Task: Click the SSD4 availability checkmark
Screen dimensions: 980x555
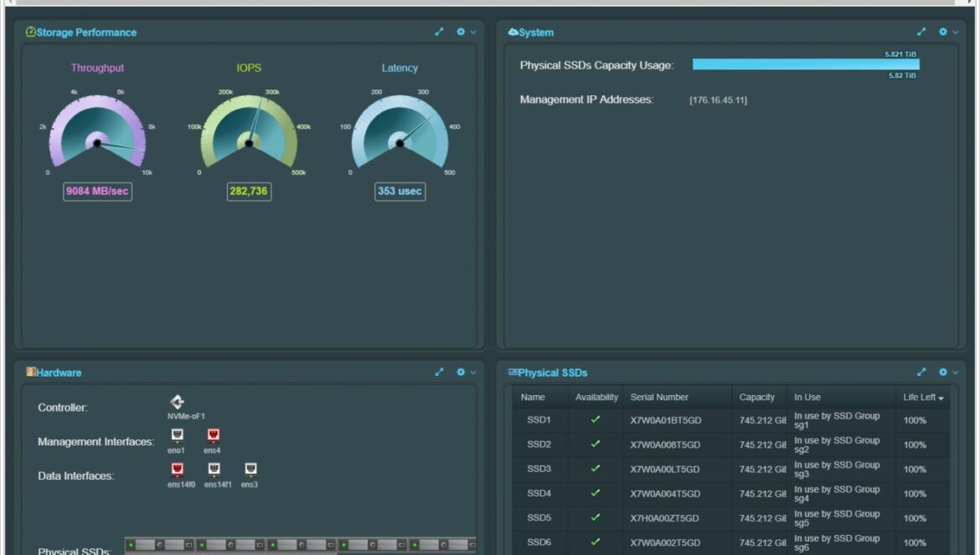Action: pyautogui.click(x=595, y=492)
